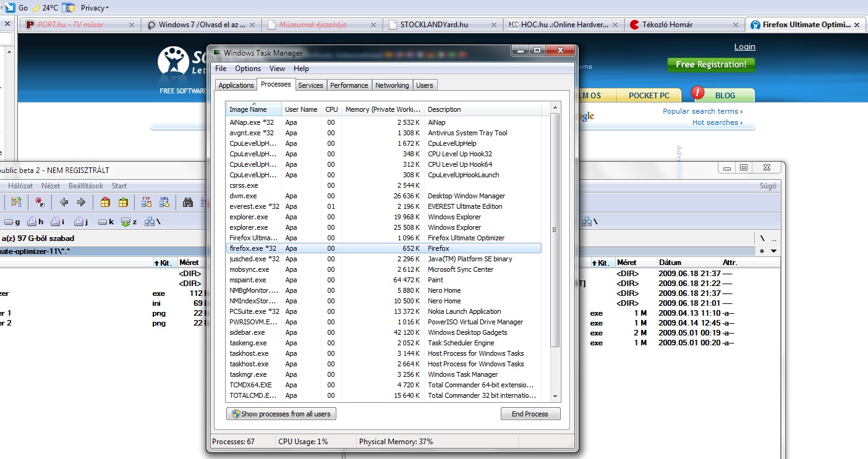Click the down arrow of Task Manager scrollbar
Viewport: 868px width, 459px height.
point(555,396)
